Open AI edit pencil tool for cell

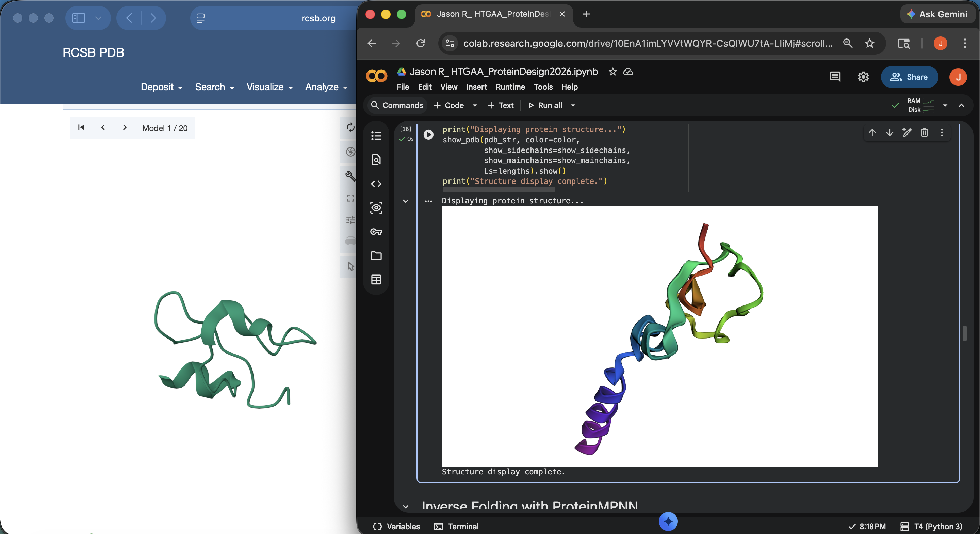click(x=907, y=132)
